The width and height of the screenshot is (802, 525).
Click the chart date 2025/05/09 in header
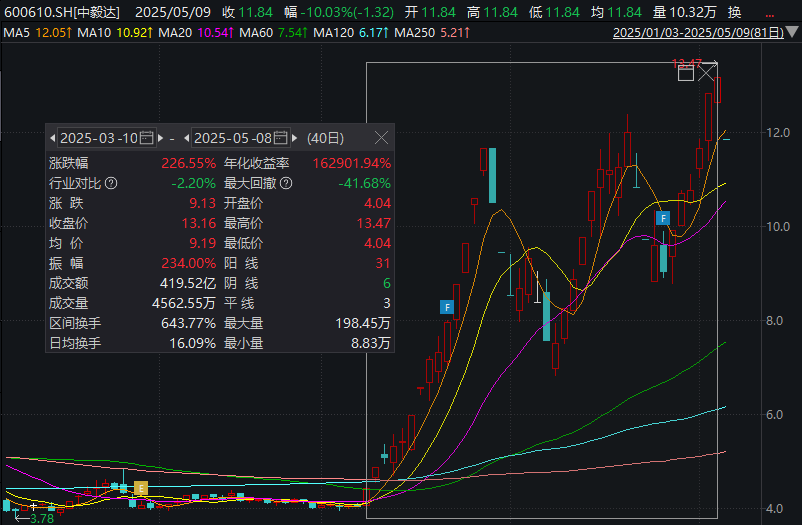[173, 12]
